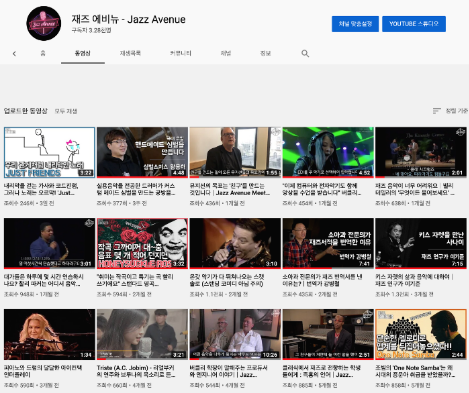This screenshot has width=469, height=393.
Task: Click the Jazz Avenue channel avatar logo
Action: point(44,23)
